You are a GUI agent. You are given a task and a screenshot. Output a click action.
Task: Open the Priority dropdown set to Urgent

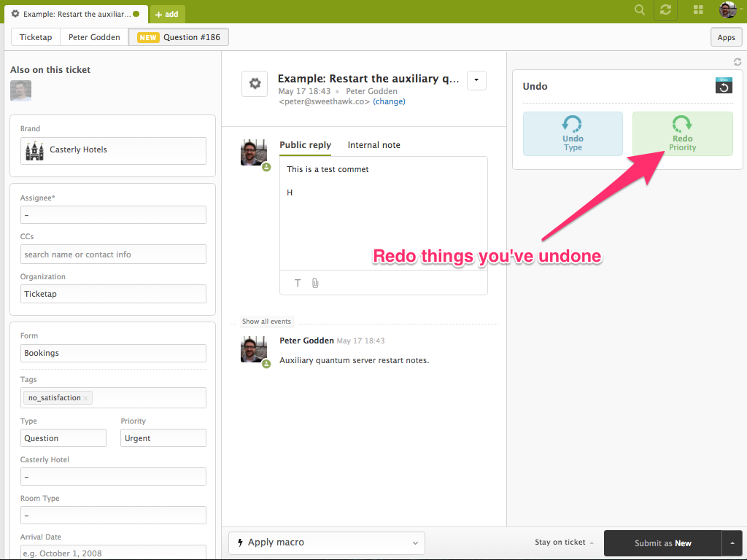coord(163,438)
